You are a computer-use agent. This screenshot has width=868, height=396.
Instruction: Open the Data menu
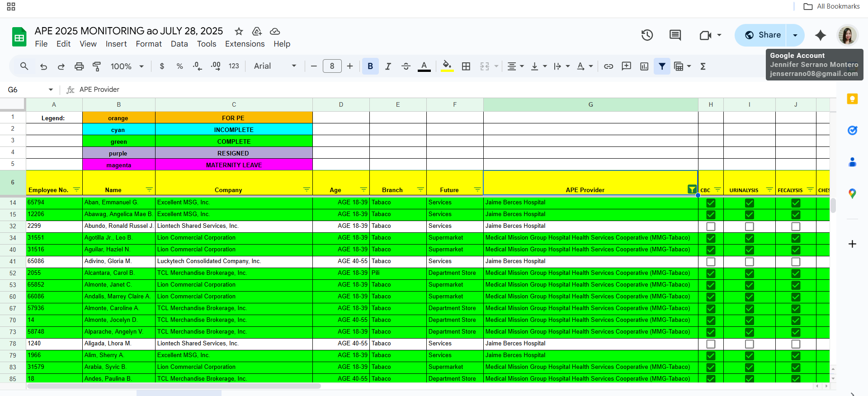(x=179, y=44)
